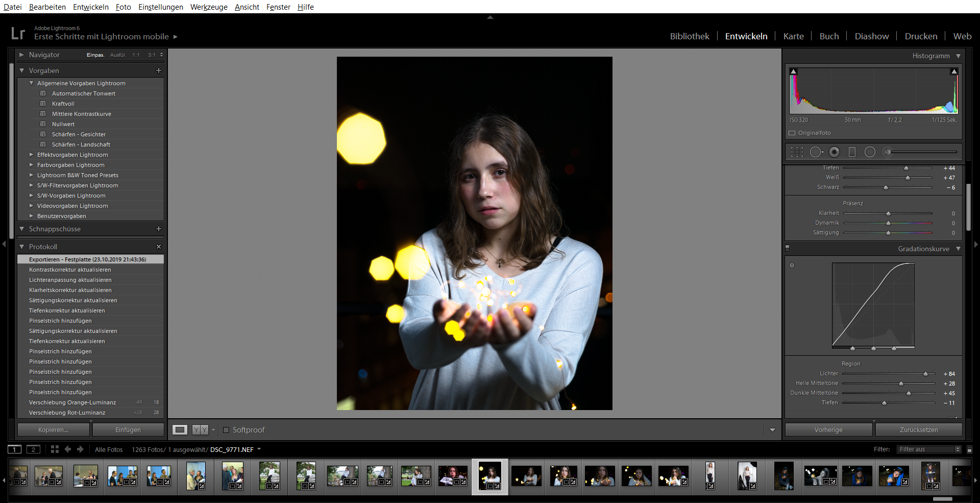The height and width of the screenshot is (503, 980).
Task: Collapse Allgemeine Vorgaben Lightroom folder
Action: point(31,83)
